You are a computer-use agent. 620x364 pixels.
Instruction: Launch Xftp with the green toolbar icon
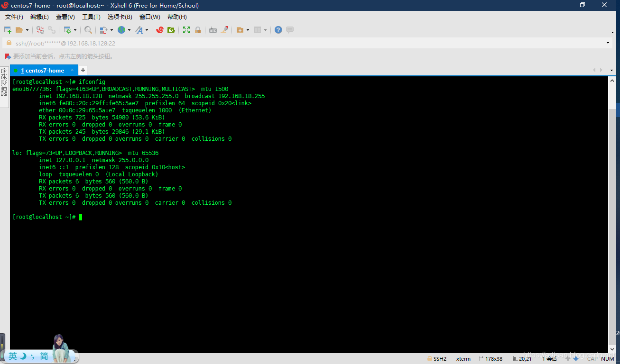click(x=171, y=30)
